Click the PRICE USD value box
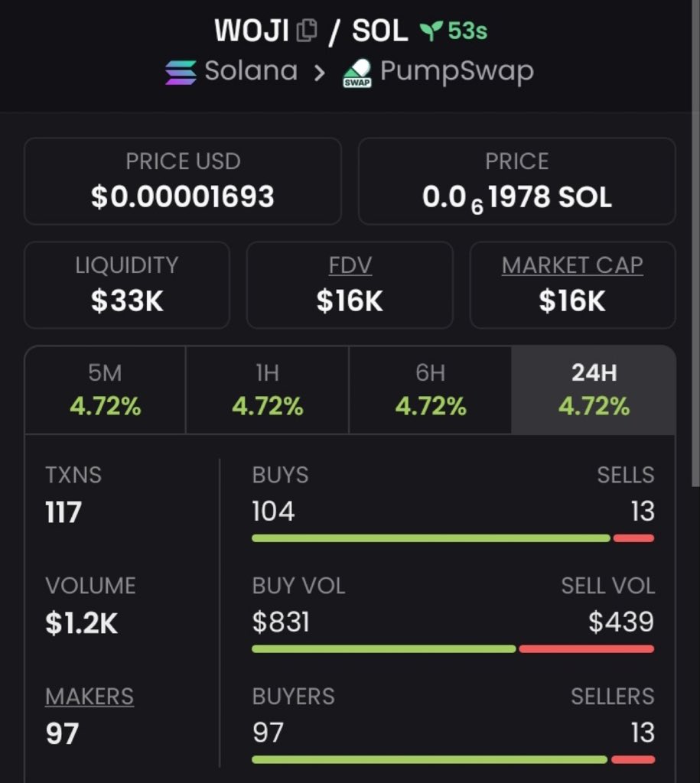 pyautogui.click(x=182, y=181)
